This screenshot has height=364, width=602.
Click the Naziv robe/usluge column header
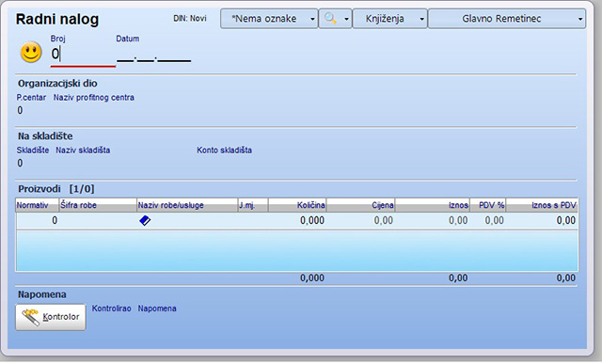click(x=187, y=205)
